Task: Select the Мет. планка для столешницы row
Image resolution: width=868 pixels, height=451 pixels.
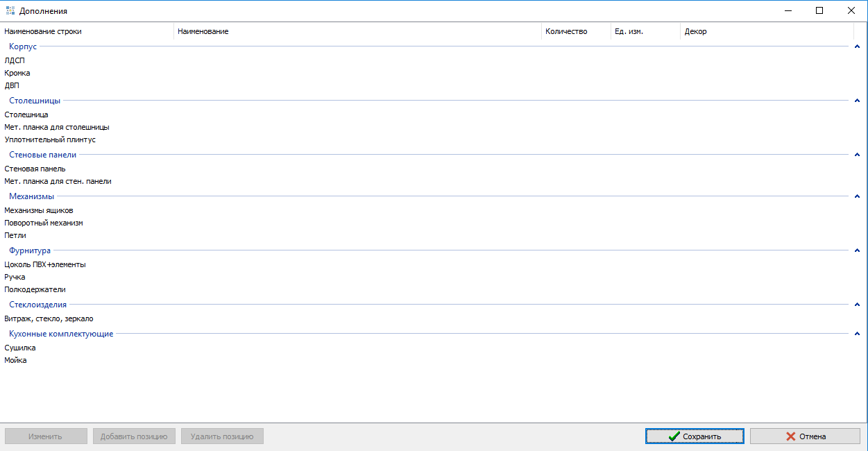Action: (x=57, y=127)
